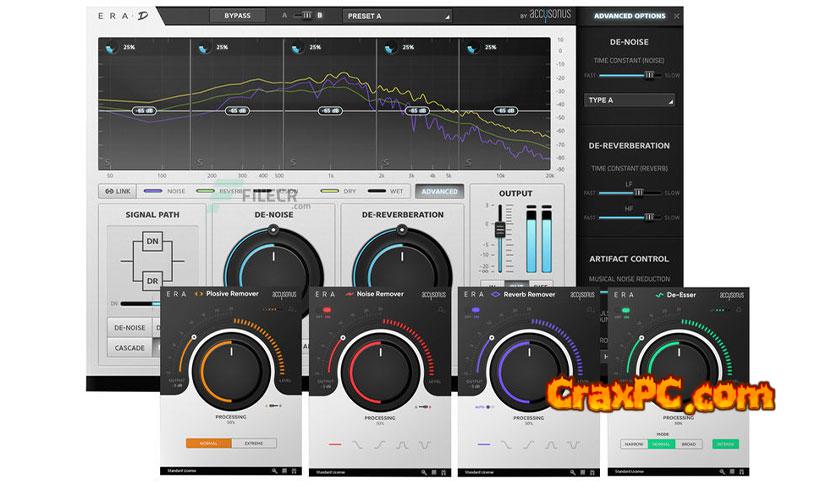Click the fifth band's -65 dB threshold handle

(504, 111)
